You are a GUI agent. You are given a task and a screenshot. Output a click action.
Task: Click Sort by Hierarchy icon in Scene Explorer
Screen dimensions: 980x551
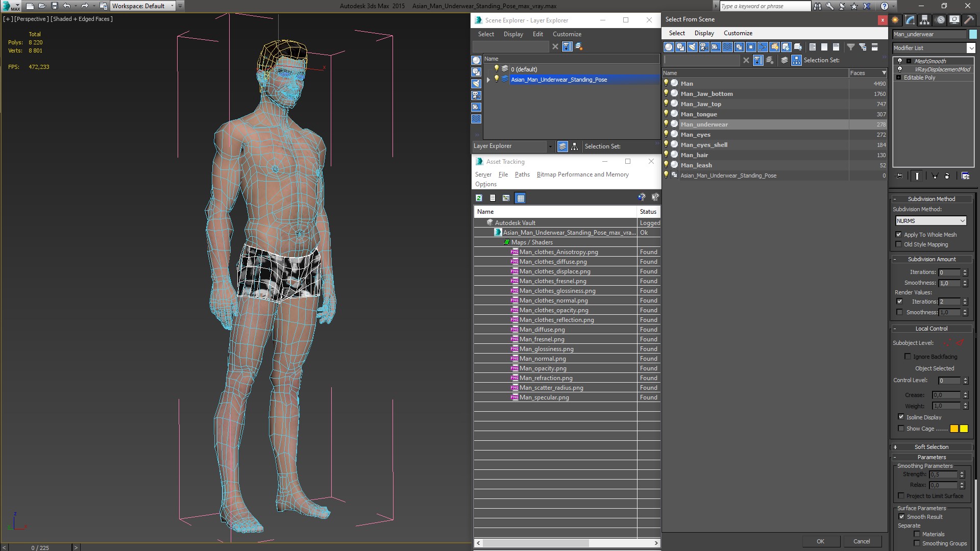click(574, 146)
